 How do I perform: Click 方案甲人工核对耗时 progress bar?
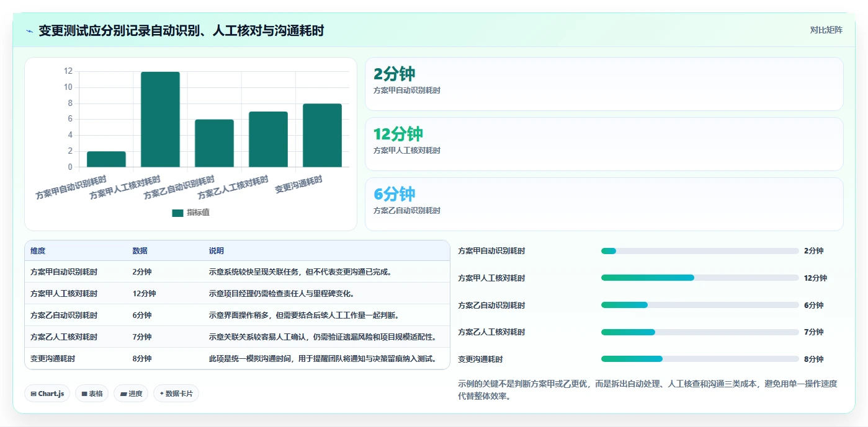(x=700, y=278)
